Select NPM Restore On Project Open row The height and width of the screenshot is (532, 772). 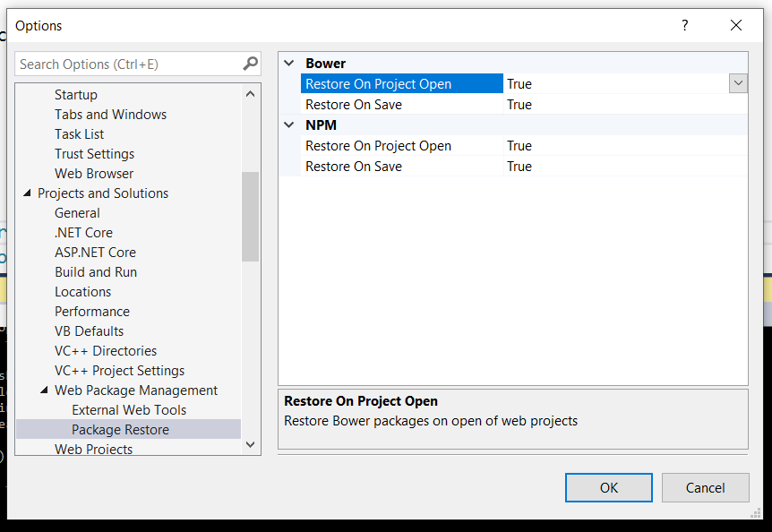378,146
